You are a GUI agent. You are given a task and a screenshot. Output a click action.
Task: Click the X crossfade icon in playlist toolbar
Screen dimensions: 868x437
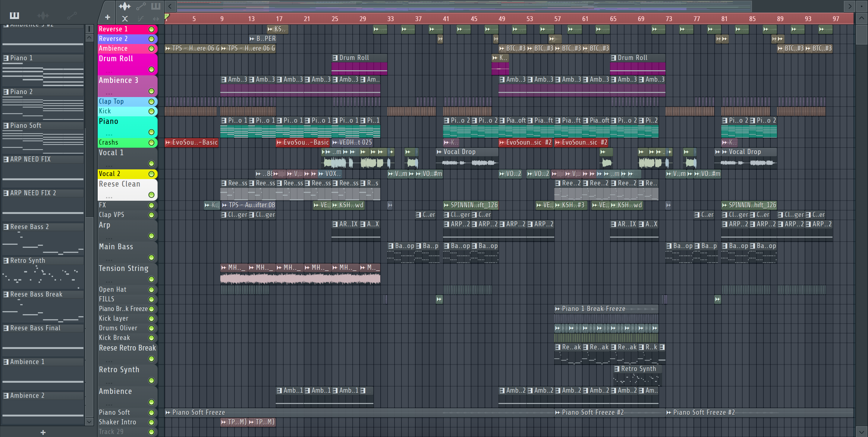click(125, 18)
